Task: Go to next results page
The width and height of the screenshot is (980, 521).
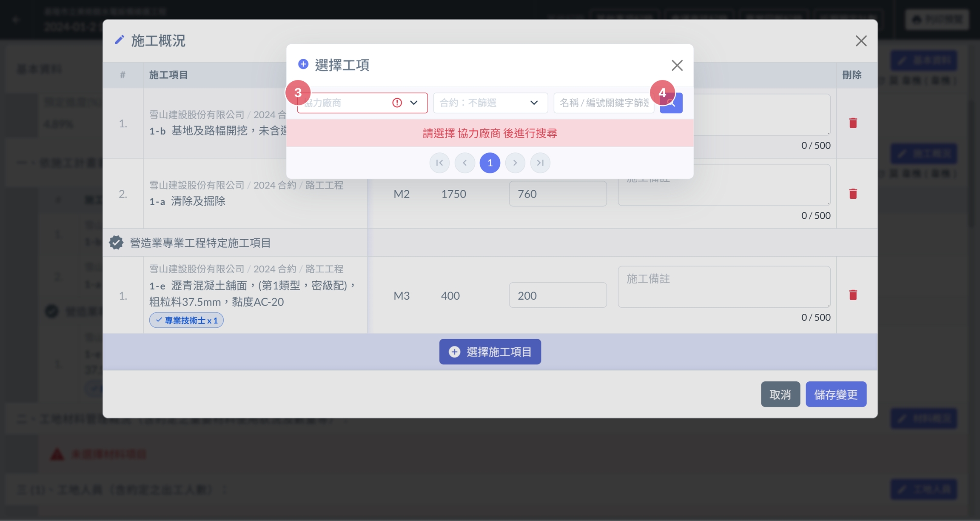Action: [x=515, y=163]
